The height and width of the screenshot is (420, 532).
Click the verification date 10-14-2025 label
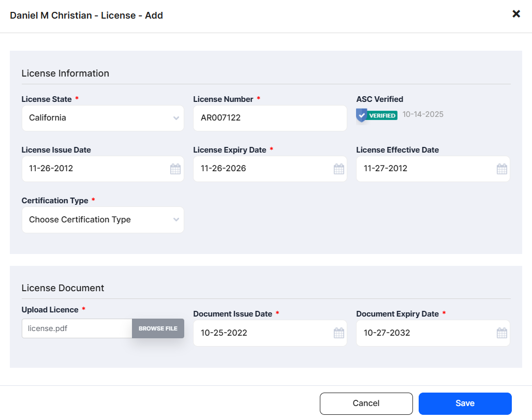tap(423, 114)
